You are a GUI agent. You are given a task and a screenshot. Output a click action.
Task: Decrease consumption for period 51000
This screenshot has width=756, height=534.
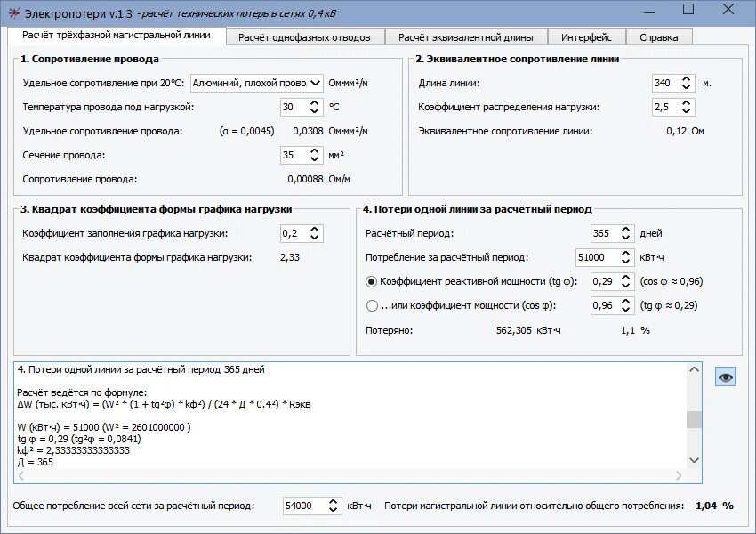(x=625, y=262)
